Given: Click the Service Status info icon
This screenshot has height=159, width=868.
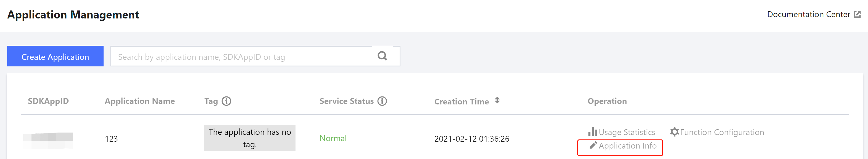Looking at the screenshot, I should coord(382,101).
